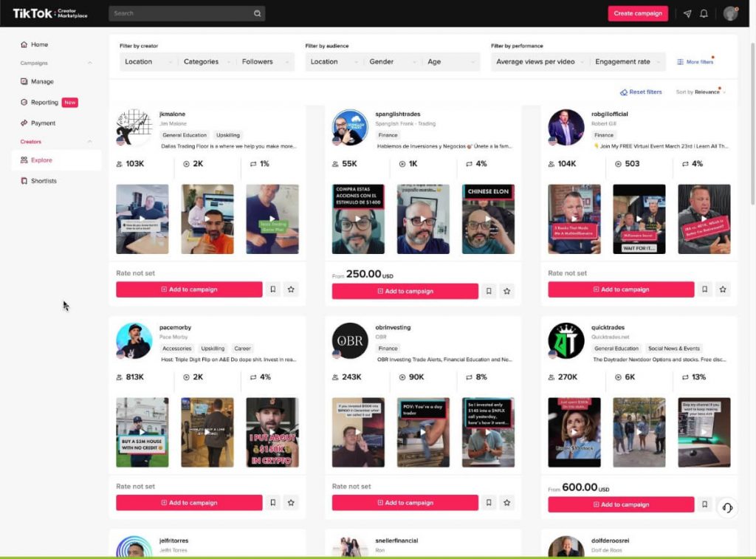This screenshot has height=559, width=756.
Task: Click the headset support icon
Action: [x=727, y=507]
